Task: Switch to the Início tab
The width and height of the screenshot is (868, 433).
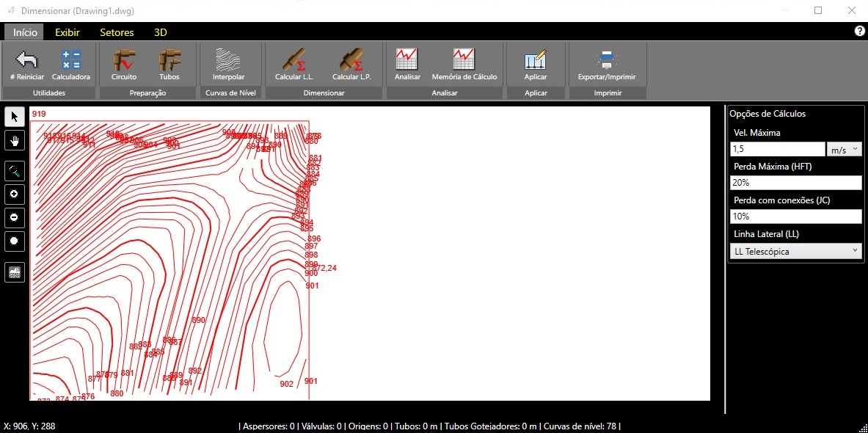Action: [25, 32]
